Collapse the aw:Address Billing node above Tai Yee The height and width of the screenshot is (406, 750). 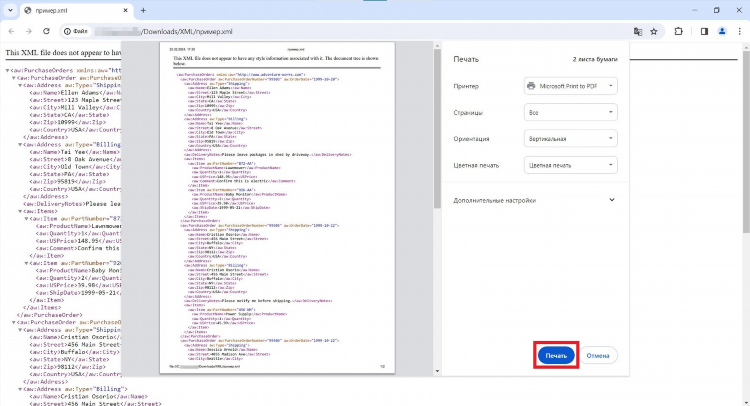click(20, 145)
